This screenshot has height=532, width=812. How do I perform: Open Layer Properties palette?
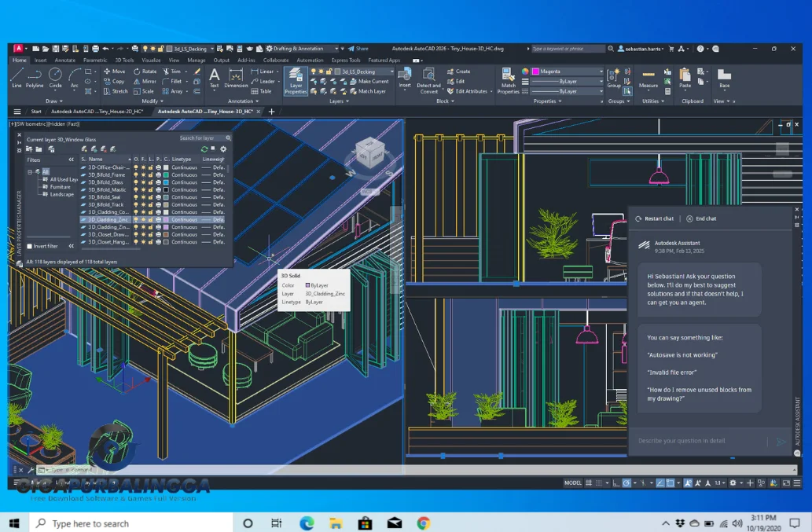296,81
